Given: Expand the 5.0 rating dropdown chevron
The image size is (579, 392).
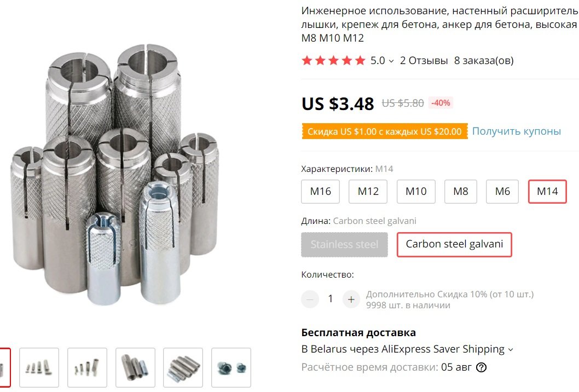Looking at the screenshot, I should [x=391, y=61].
